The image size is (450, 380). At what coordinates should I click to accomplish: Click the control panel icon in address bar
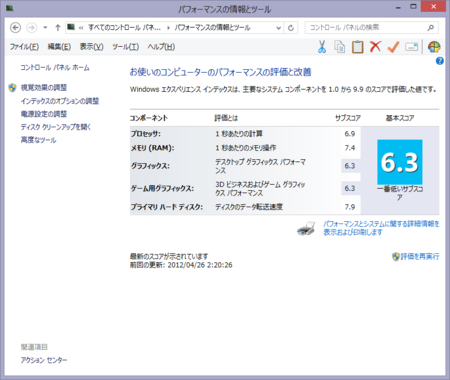pos(71,27)
